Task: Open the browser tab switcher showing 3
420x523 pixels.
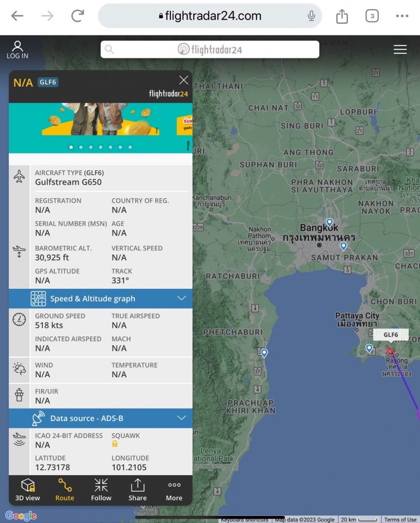Action: pos(372,16)
